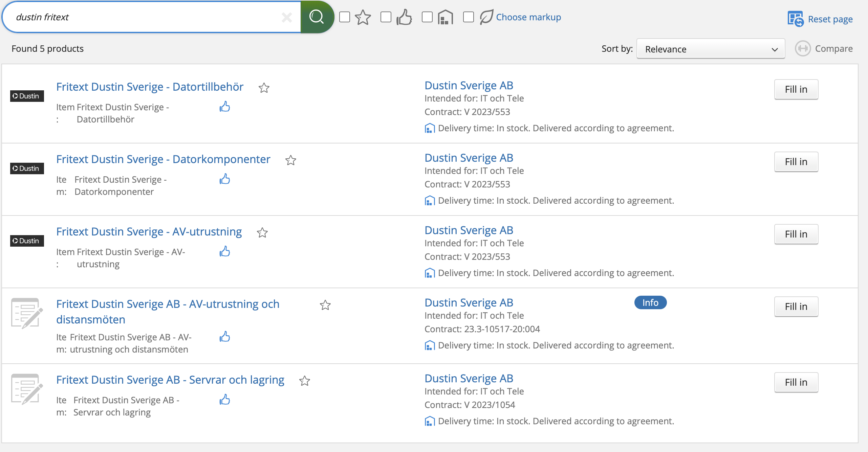868x452 pixels.
Task: Enable the star favorites filter checkbox
Action: (x=345, y=17)
